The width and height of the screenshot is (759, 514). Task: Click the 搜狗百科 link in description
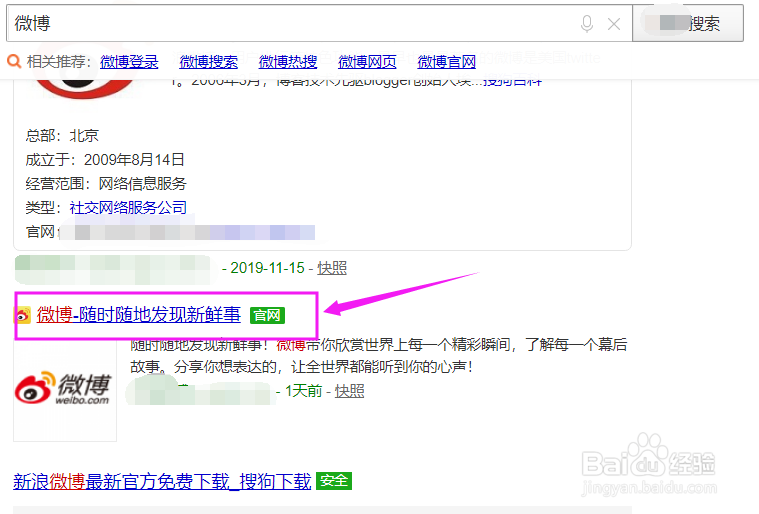point(512,81)
